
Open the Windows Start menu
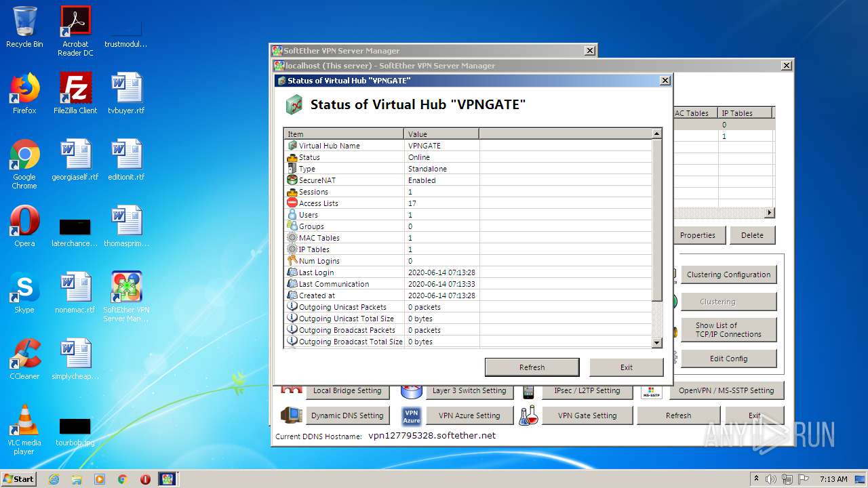(19, 479)
